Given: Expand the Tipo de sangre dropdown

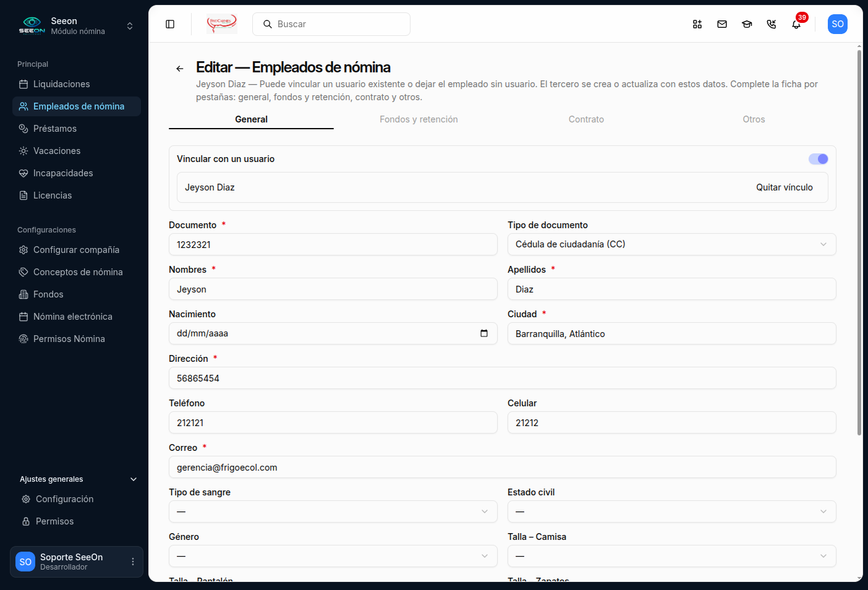Looking at the screenshot, I should 333,511.
